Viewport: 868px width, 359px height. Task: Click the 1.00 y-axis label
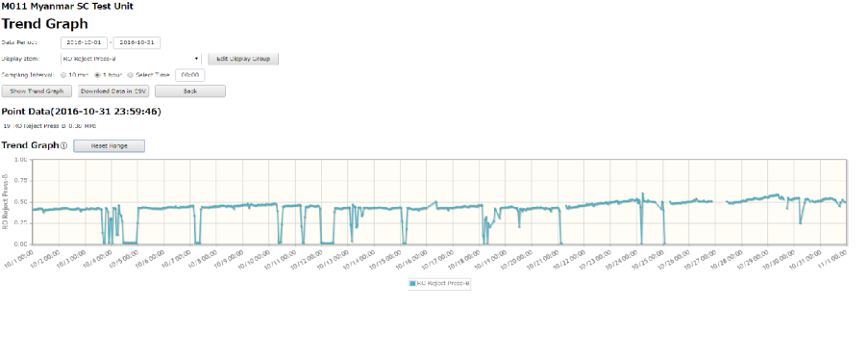(20, 160)
